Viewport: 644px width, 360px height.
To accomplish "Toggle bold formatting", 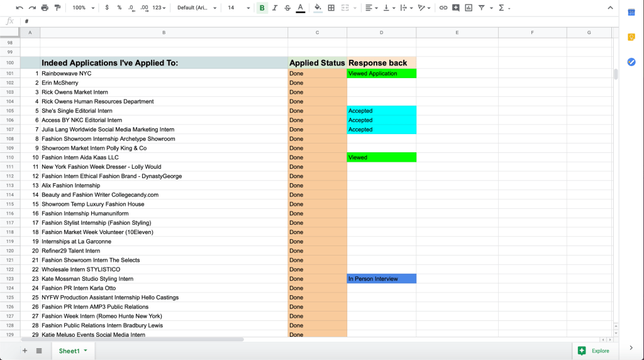I will [262, 8].
